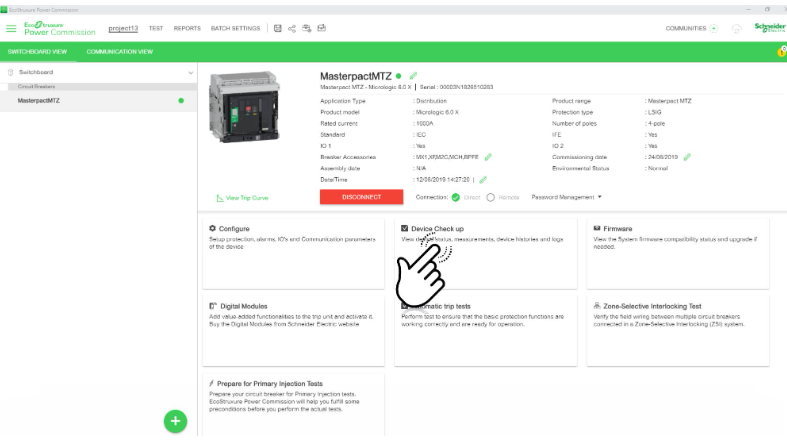Click the cloud icon near Communities
The width and height of the screenshot is (787, 444).
736,29
